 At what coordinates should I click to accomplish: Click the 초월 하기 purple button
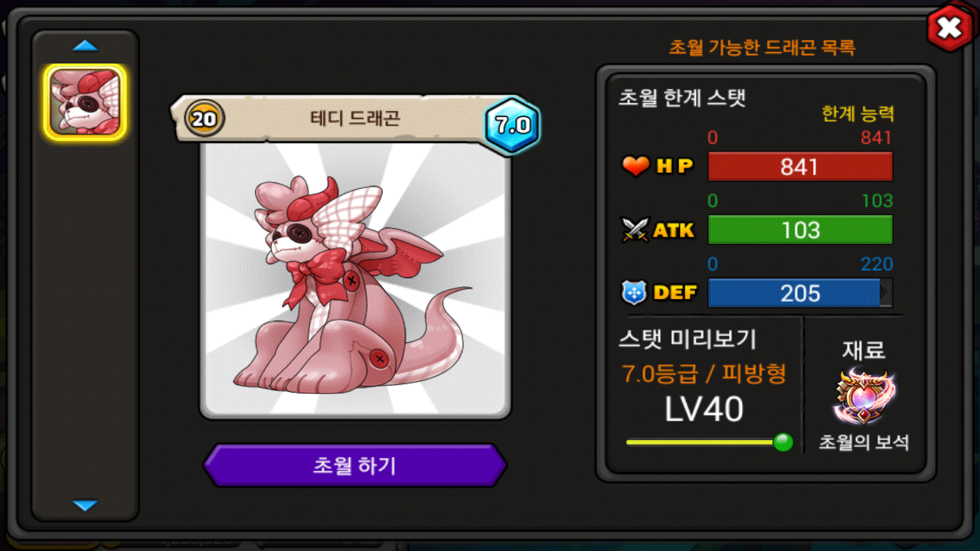(354, 465)
